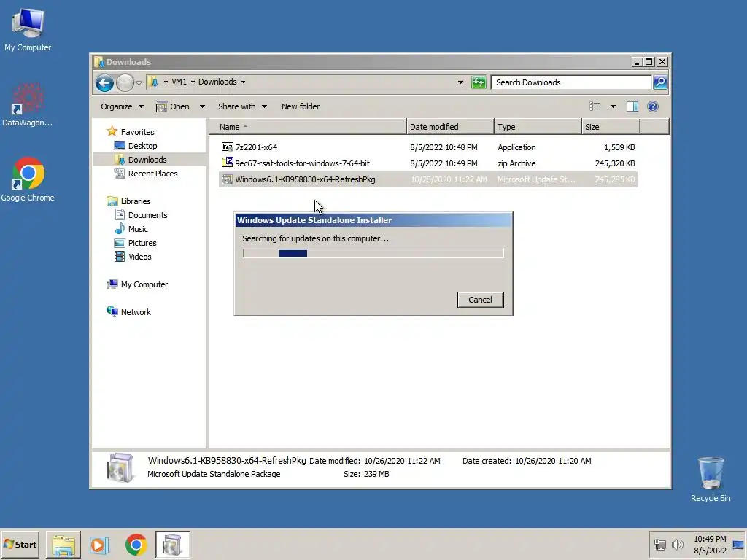
Task: Select the 7z2201-x64 file icon
Action: [228, 147]
